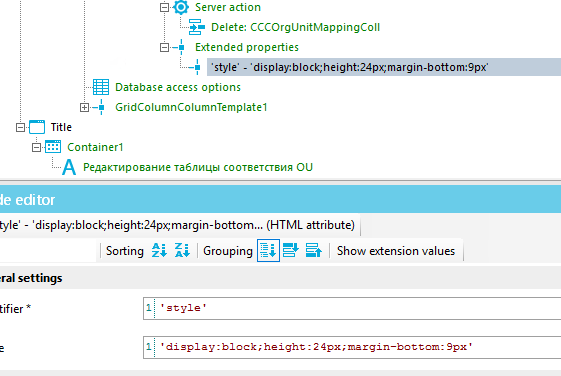Collapse the Server action node
561x376 pixels.
[164, 7]
